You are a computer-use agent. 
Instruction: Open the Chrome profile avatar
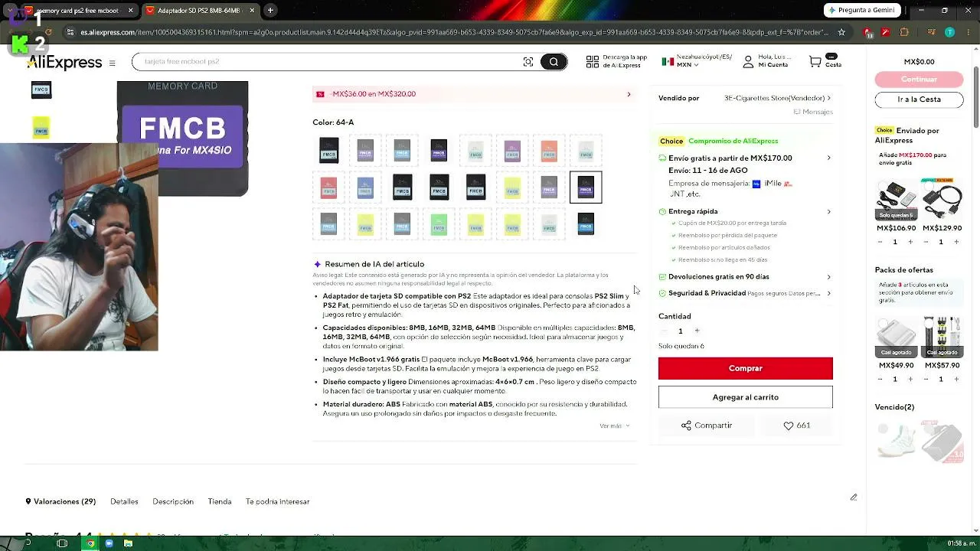pos(949,32)
